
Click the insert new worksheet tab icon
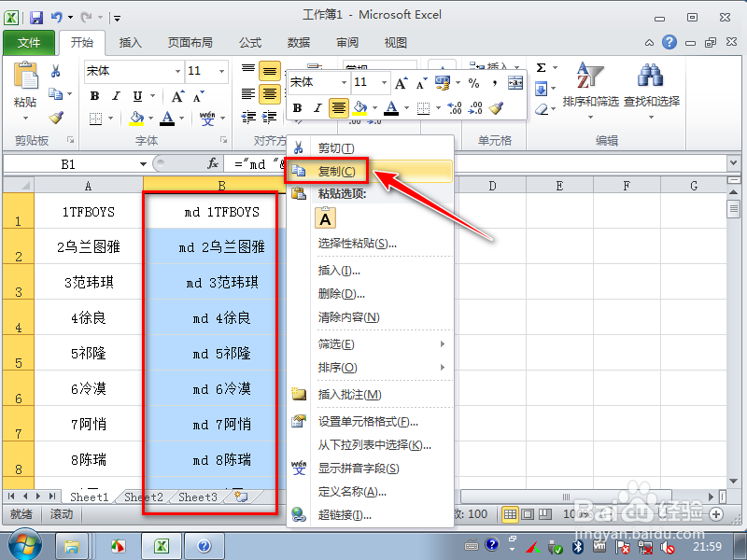[242, 497]
